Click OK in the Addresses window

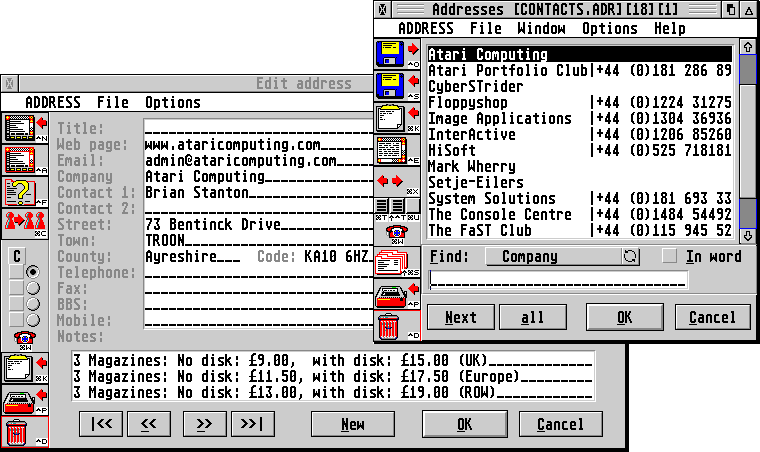click(x=624, y=317)
